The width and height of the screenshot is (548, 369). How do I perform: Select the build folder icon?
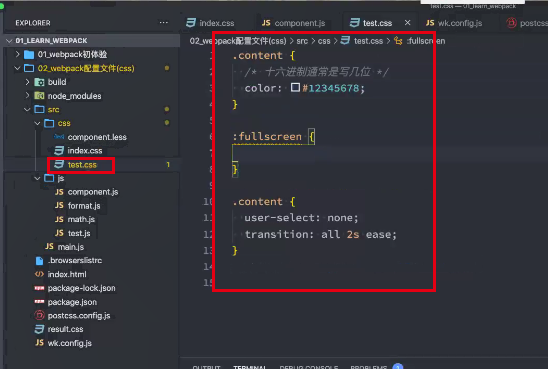[x=39, y=82]
